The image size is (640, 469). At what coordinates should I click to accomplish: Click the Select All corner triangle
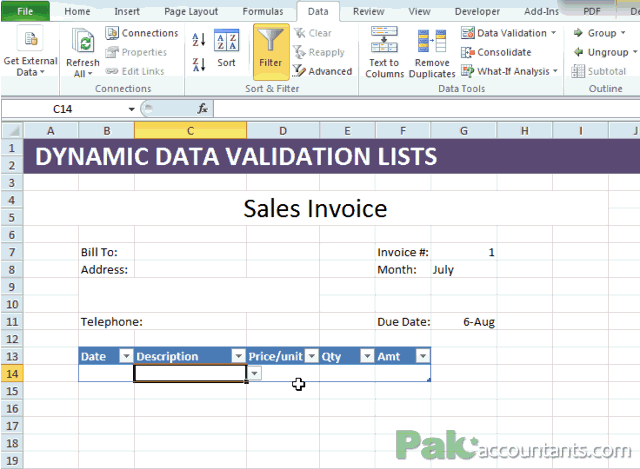point(13,131)
